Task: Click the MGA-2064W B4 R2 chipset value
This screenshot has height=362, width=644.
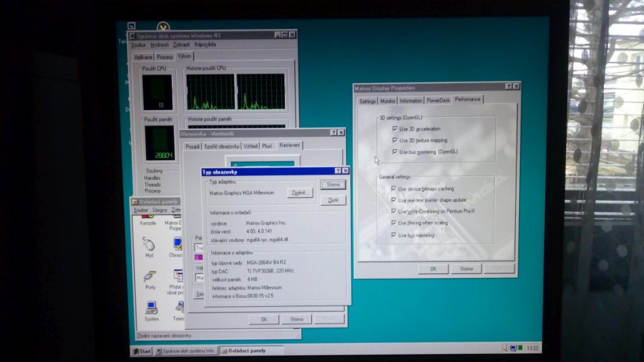Action: [266, 262]
